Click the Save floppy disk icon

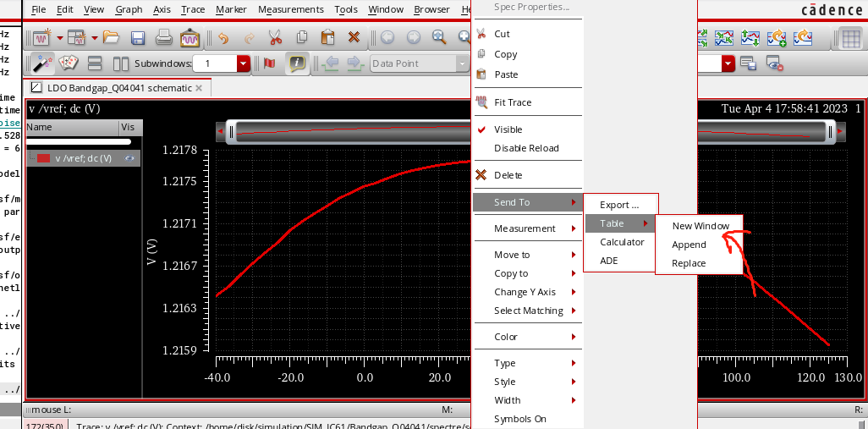[138, 38]
